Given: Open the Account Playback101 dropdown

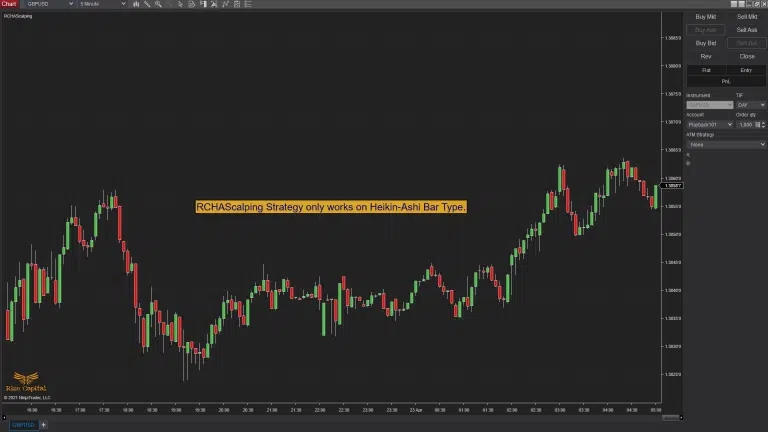Looking at the screenshot, I should point(709,124).
